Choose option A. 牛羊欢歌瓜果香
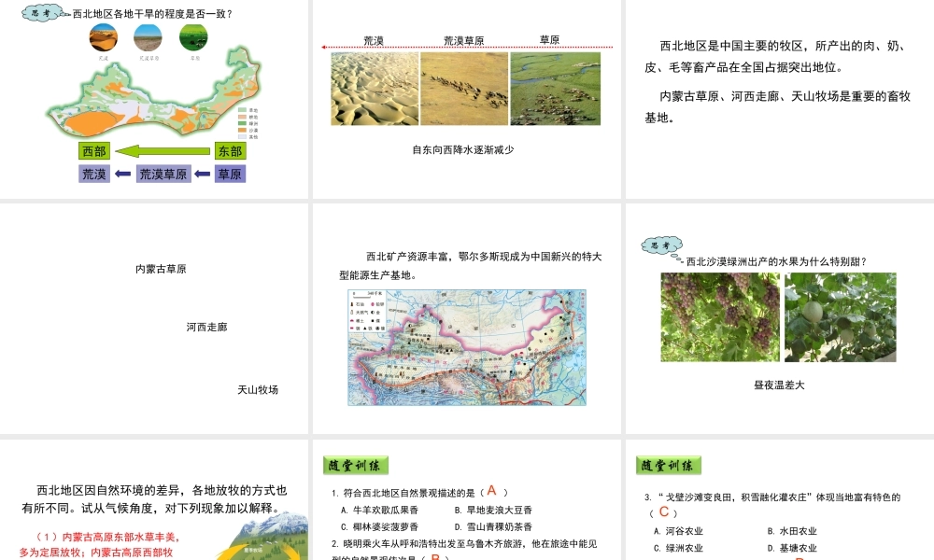 point(379,510)
